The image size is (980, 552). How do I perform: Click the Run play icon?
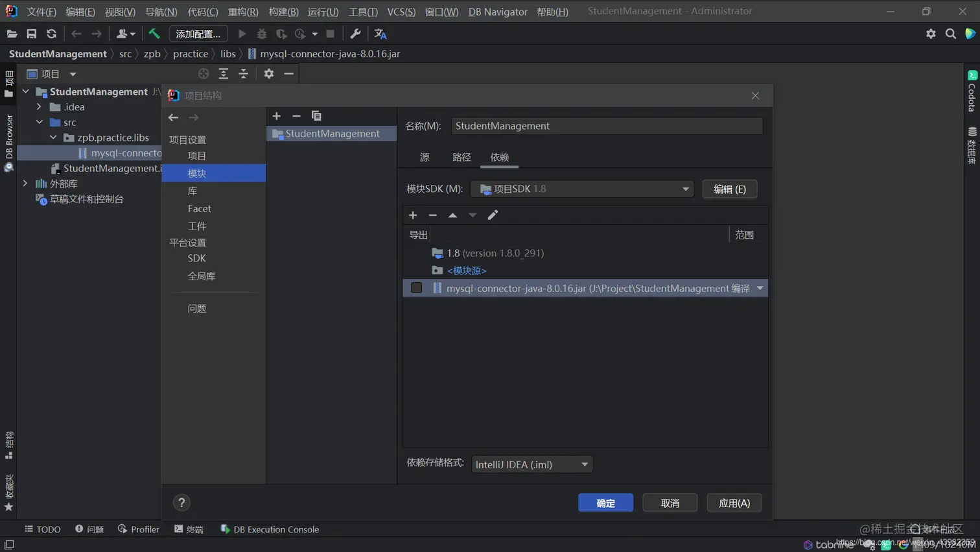[242, 34]
